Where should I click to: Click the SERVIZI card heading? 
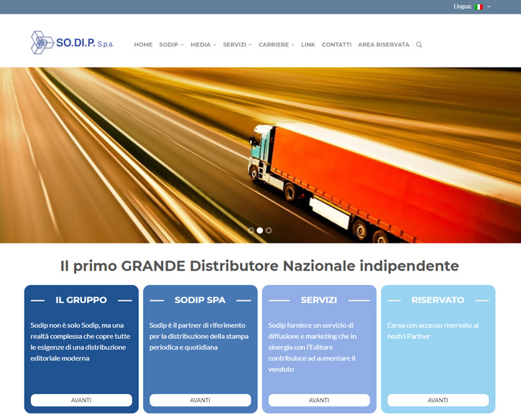319,300
